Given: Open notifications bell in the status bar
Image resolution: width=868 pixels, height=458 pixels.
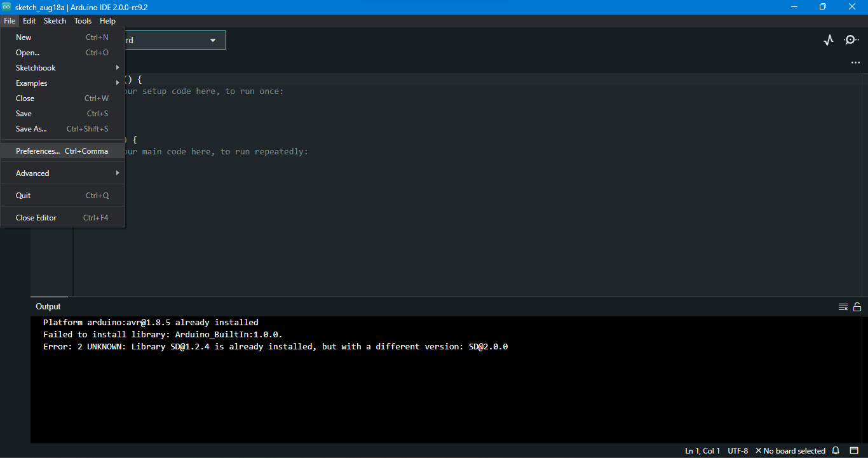Looking at the screenshot, I should coord(836,451).
